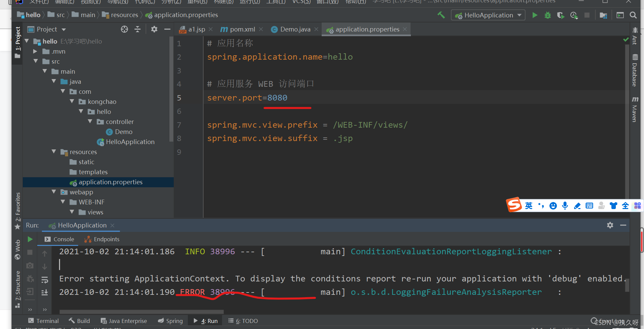Open Run panel settings gear
Image resolution: width=644 pixels, height=329 pixels.
pos(610,225)
